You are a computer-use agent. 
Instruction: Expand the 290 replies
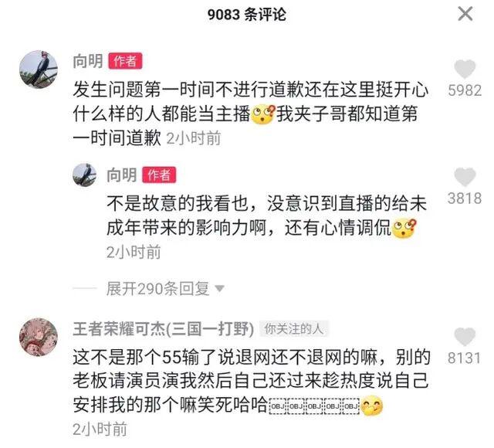click(x=157, y=288)
